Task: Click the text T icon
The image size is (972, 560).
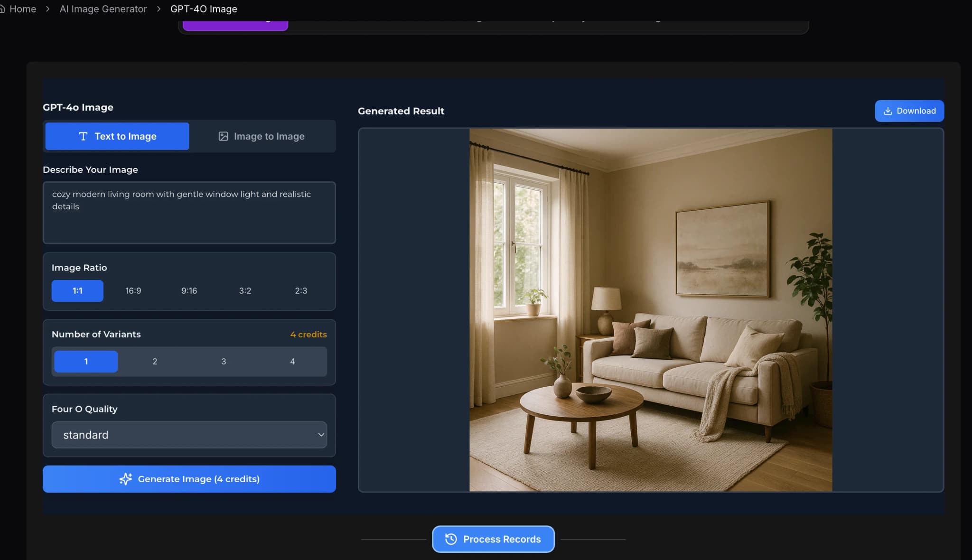Action: (83, 137)
